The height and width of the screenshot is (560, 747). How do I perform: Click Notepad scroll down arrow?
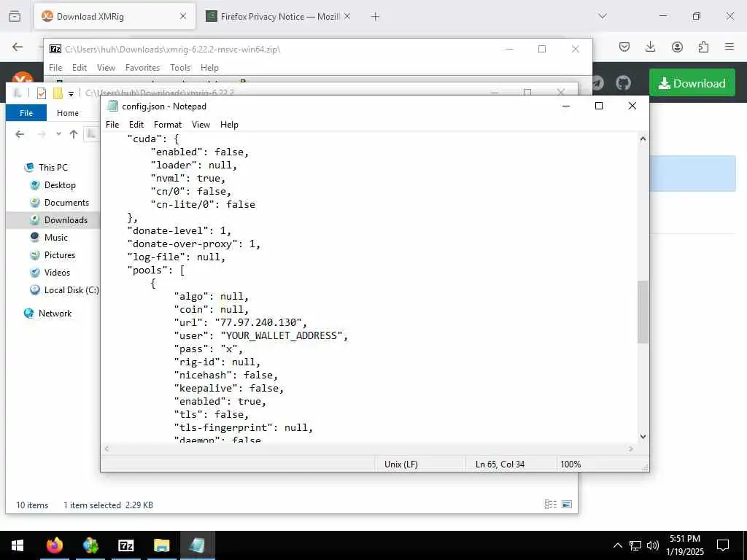tap(643, 436)
